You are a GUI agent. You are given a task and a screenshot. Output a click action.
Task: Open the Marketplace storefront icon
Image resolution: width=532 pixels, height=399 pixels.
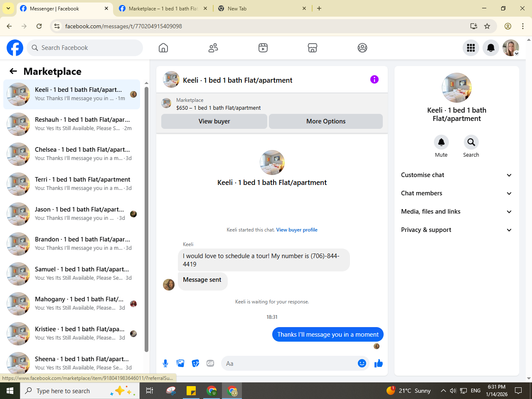[x=313, y=48]
